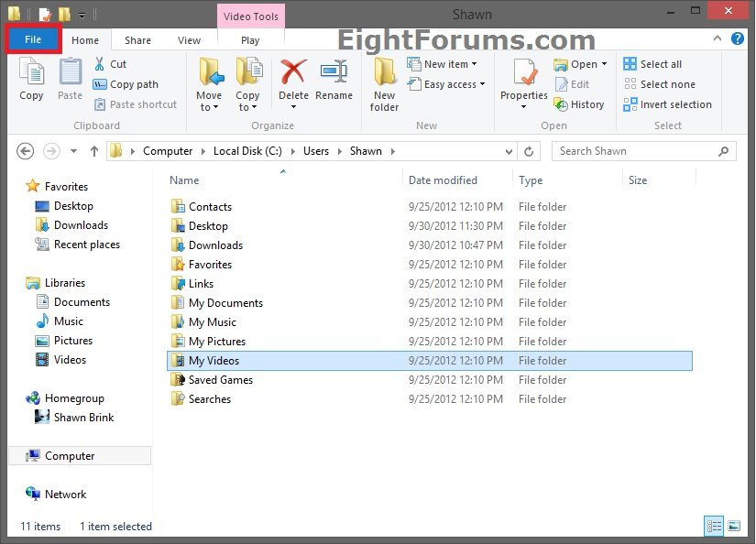Refresh the address bar location
The height and width of the screenshot is (544, 756).
(529, 151)
